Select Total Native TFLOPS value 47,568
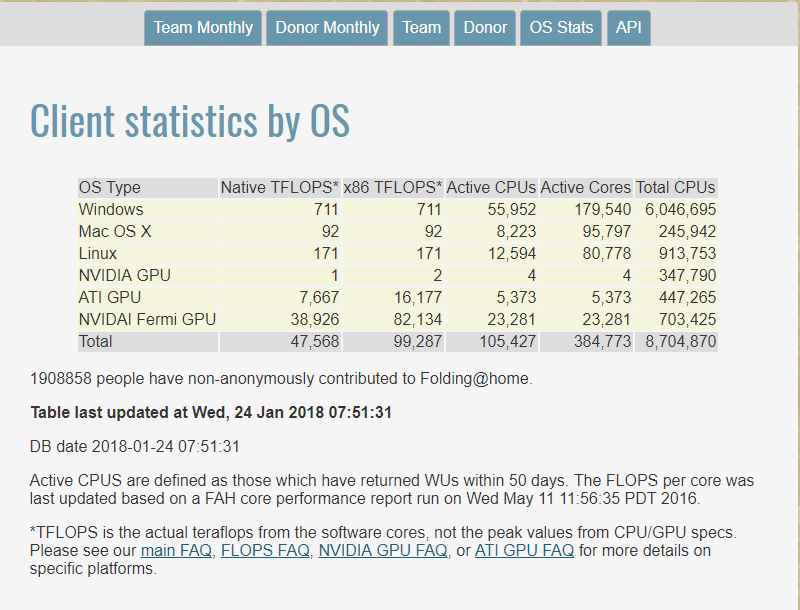The height and width of the screenshot is (610, 800). click(x=315, y=341)
